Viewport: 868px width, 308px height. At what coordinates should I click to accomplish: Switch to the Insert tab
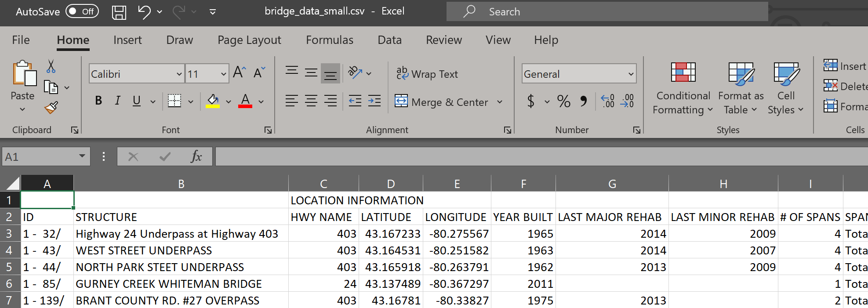(127, 40)
